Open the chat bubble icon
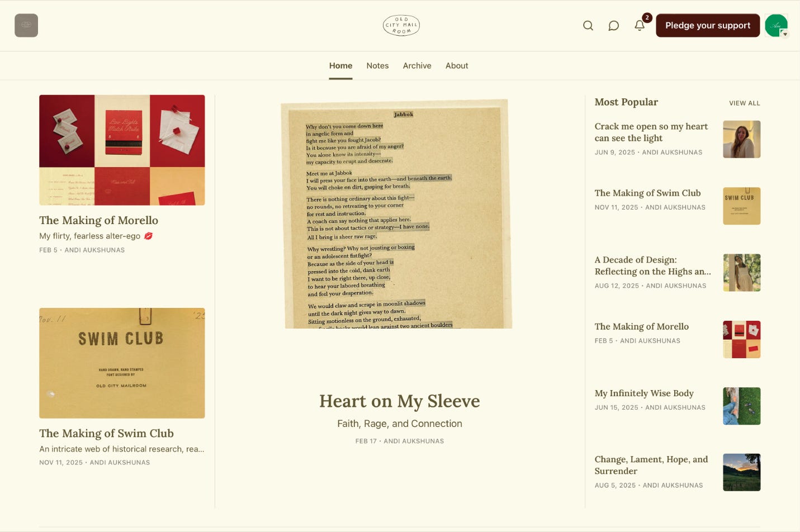This screenshot has width=800, height=532. coord(613,26)
